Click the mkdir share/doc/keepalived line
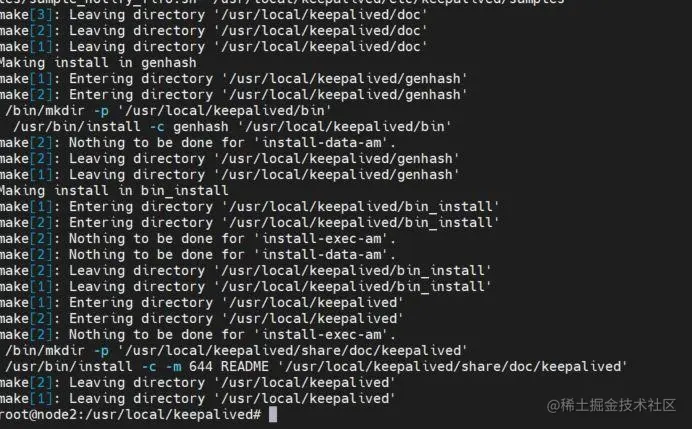Screen dimensions: 692x429 (236, 351)
